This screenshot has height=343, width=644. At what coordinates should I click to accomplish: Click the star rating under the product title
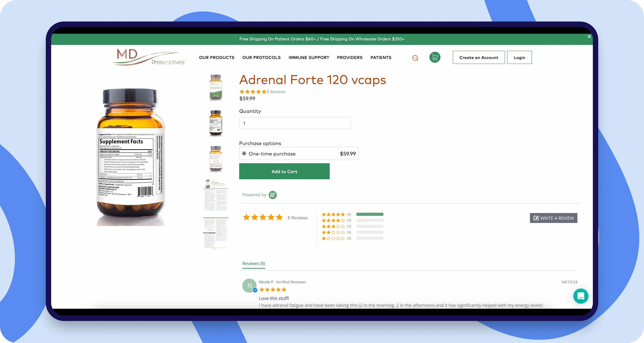pos(253,92)
